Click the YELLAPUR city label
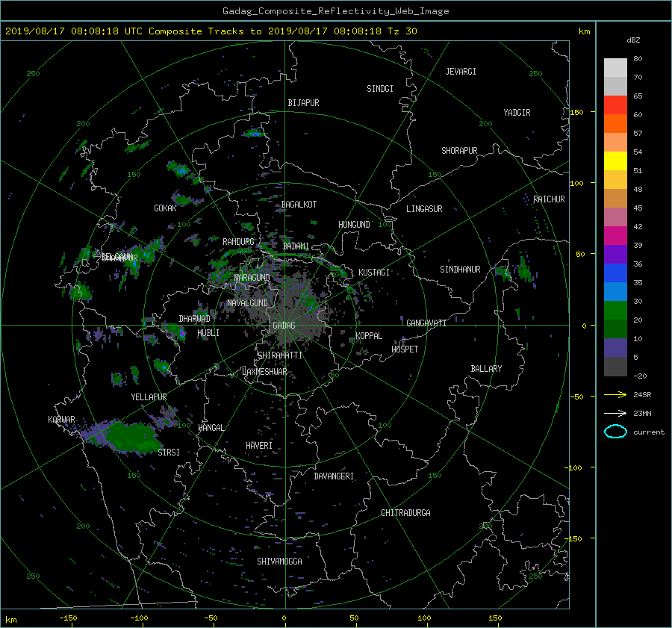Screen dimensions: 672x628 point(149,397)
